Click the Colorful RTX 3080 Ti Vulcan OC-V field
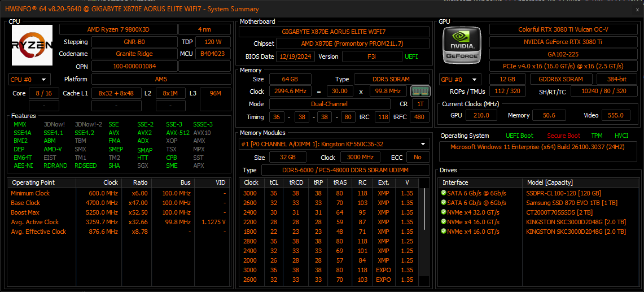Image resolution: width=644 pixels, height=292 pixels. click(563, 29)
